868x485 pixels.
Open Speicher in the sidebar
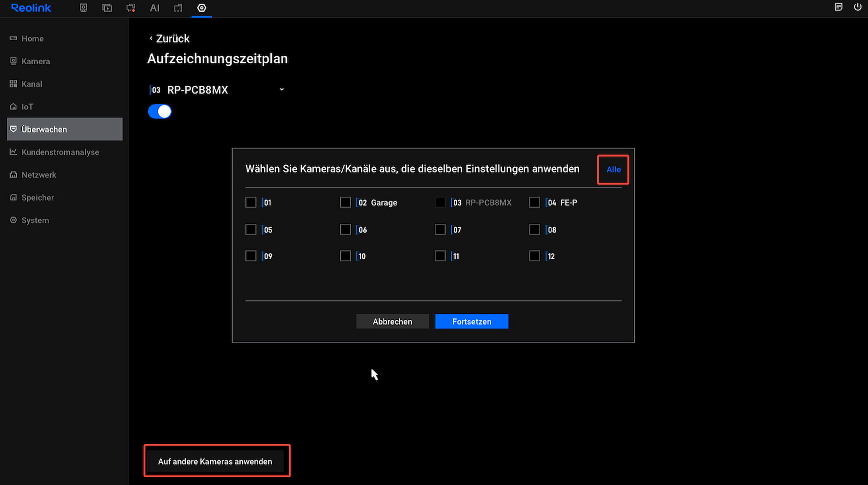(65, 197)
